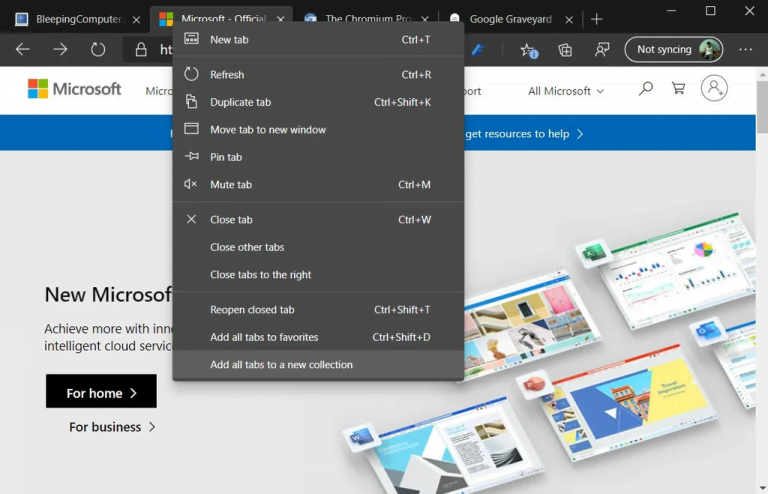
Task: Select Add all tabs to favorites
Action: click(318, 337)
